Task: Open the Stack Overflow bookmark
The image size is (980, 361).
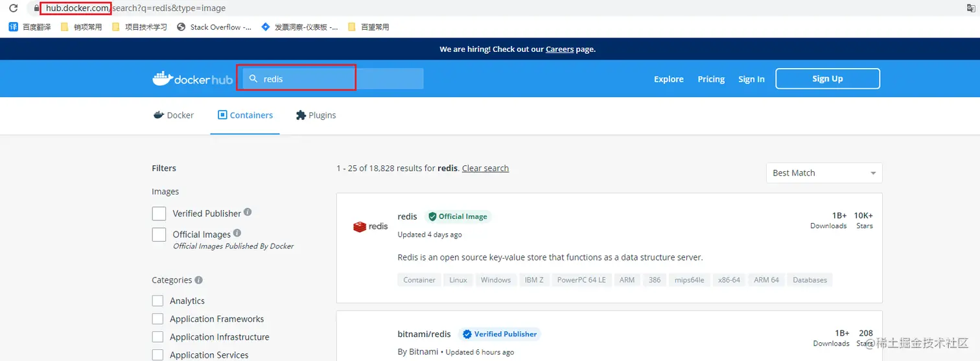Action: (214, 27)
